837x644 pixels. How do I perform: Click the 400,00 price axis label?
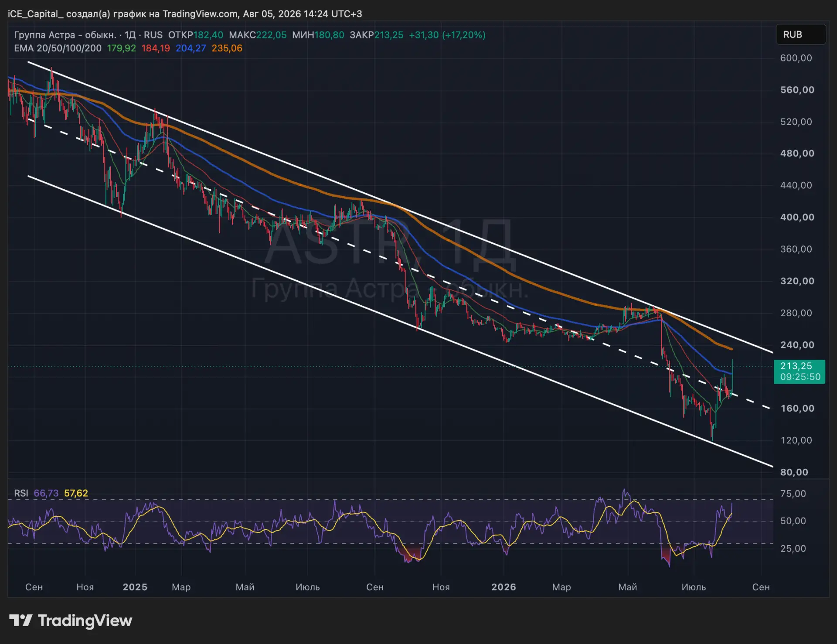tap(797, 217)
